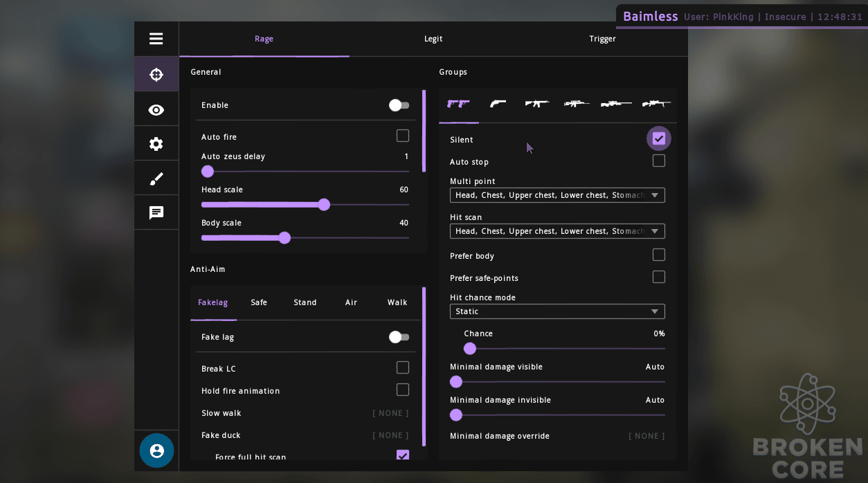Expand the Multi point dropdown

(x=557, y=195)
